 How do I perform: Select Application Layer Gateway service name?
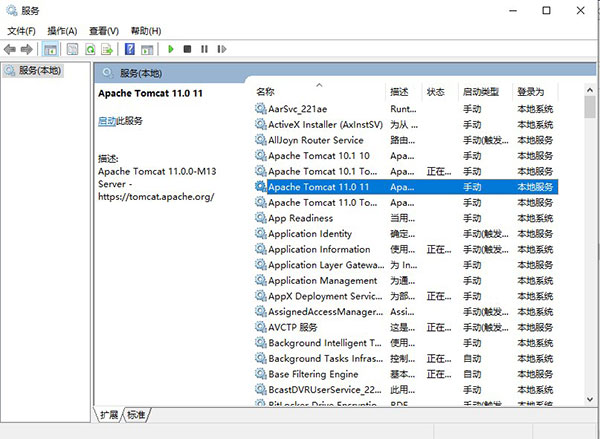tap(326, 265)
